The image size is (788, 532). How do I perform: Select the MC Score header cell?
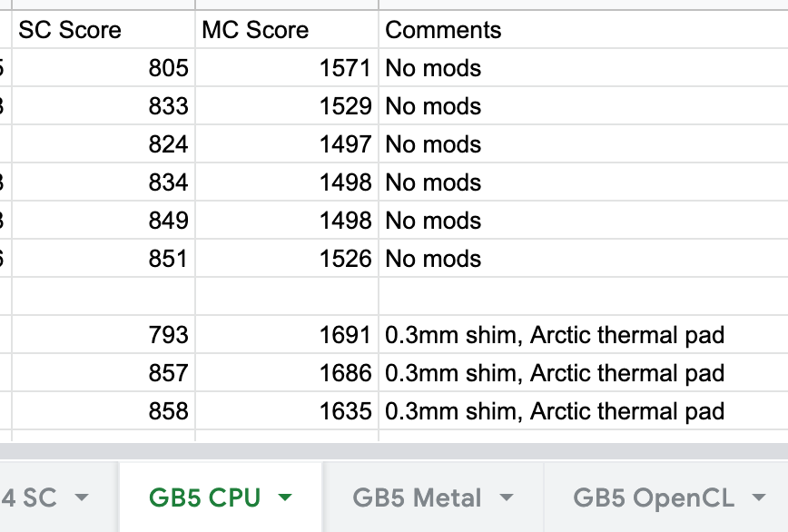[286, 30]
